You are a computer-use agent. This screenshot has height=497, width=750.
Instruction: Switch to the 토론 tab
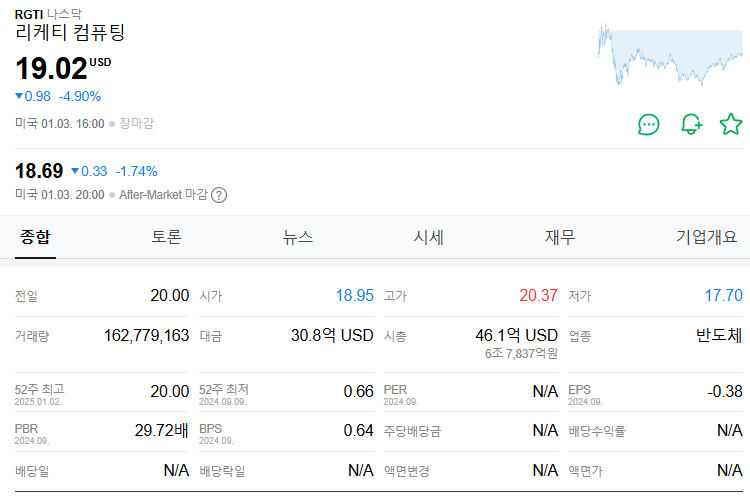[x=166, y=237]
